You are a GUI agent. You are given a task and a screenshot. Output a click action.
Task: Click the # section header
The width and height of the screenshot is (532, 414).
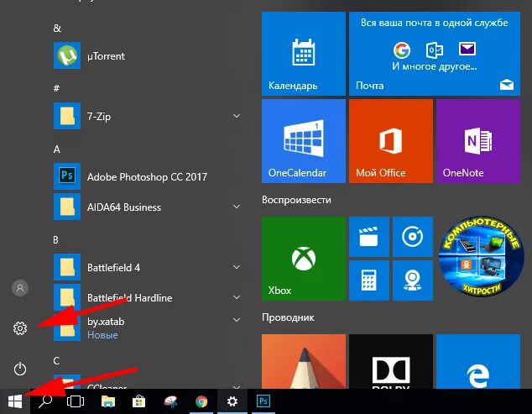coord(57,88)
